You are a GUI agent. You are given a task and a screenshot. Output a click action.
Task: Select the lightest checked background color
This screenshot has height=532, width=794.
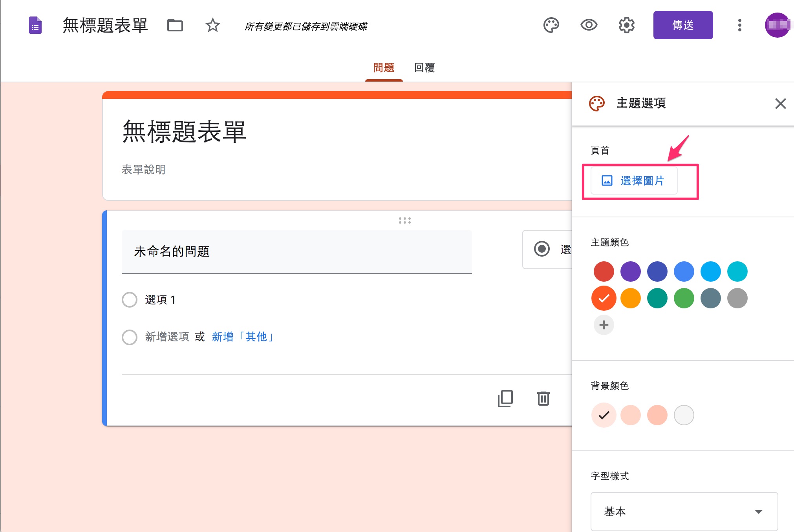604,415
